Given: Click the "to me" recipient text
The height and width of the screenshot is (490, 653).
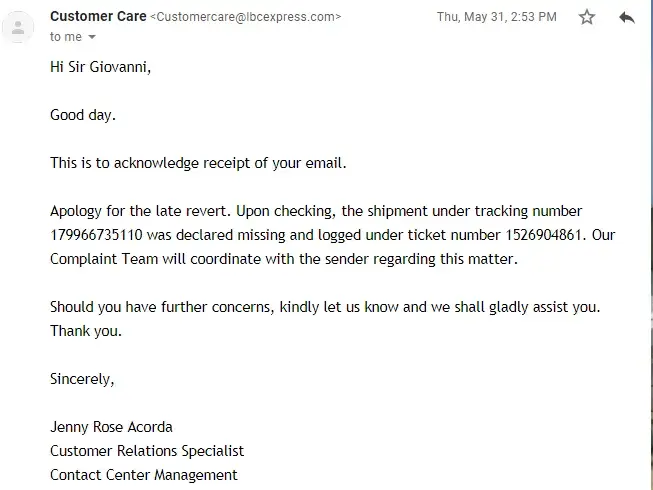Looking at the screenshot, I should (65, 37).
